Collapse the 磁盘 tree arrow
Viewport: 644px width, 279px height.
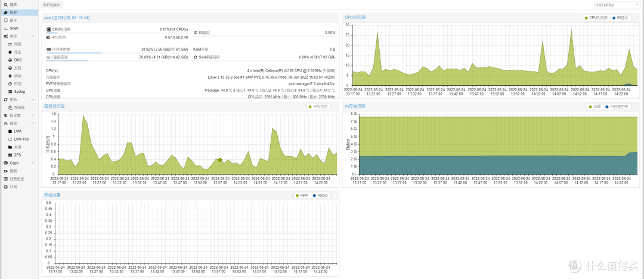33,123
